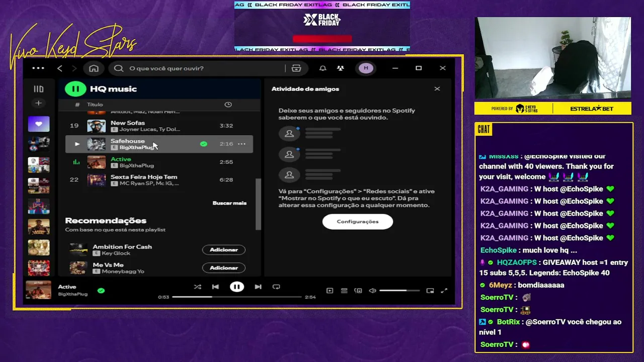Click the 'Buscar mais' link
644x362 pixels.
tap(229, 203)
